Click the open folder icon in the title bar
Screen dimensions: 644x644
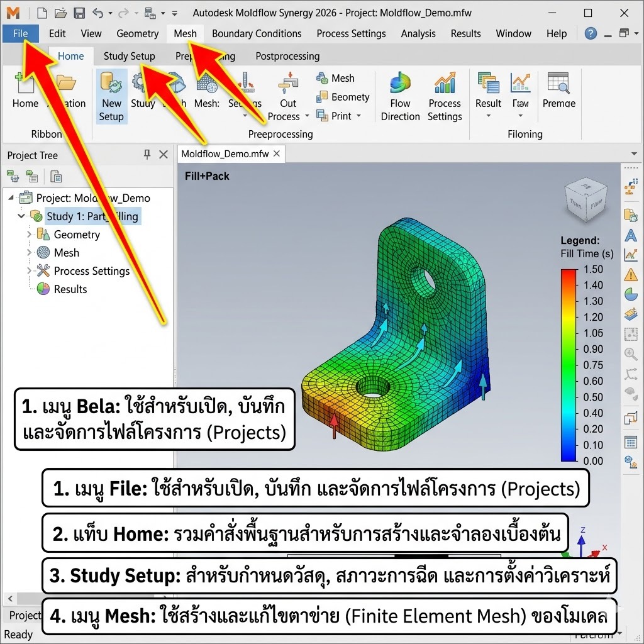(x=60, y=13)
